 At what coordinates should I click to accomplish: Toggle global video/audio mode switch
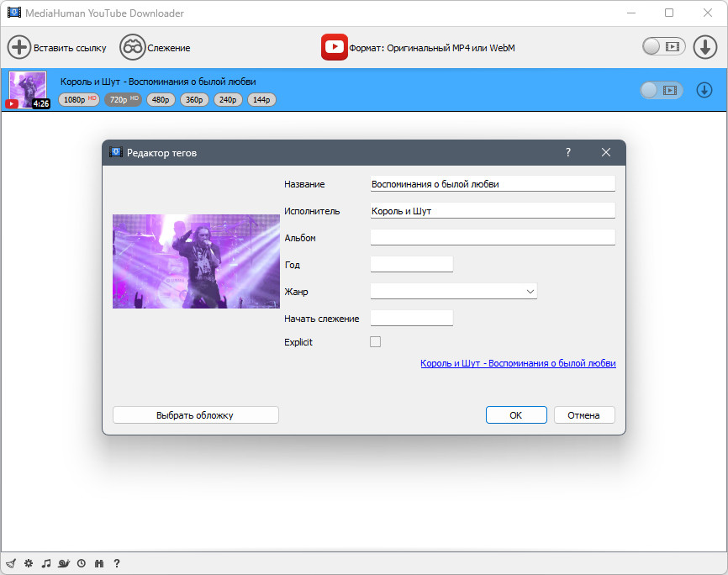[664, 46]
